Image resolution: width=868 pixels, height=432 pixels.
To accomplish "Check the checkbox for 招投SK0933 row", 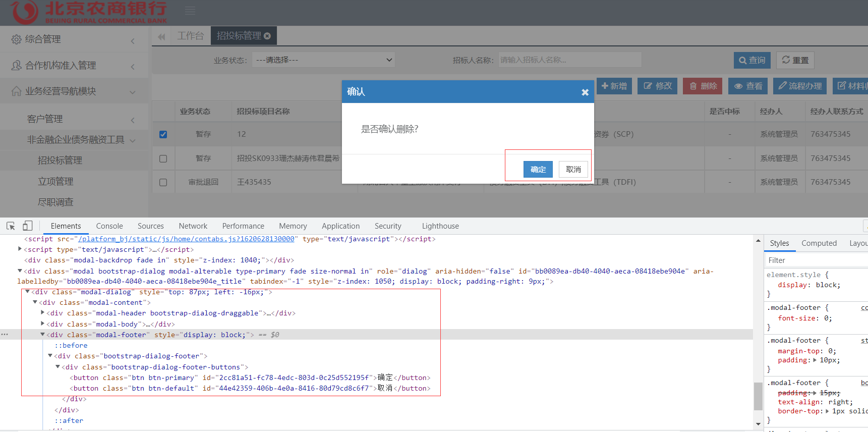I will (163, 158).
